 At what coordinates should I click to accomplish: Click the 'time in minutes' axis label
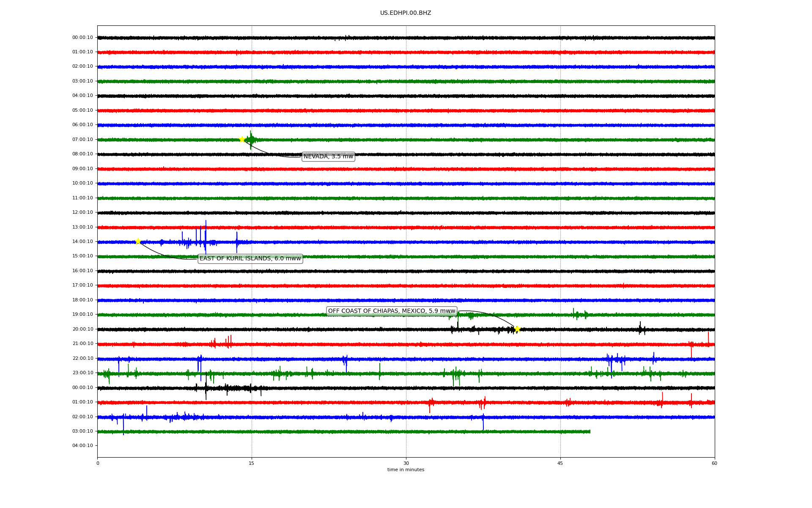pos(406,470)
